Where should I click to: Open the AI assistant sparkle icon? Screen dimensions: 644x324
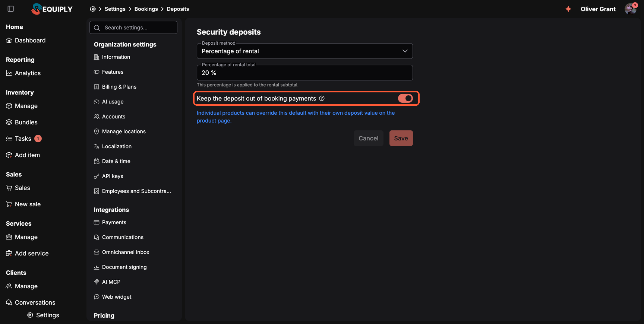pyautogui.click(x=568, y=9)
